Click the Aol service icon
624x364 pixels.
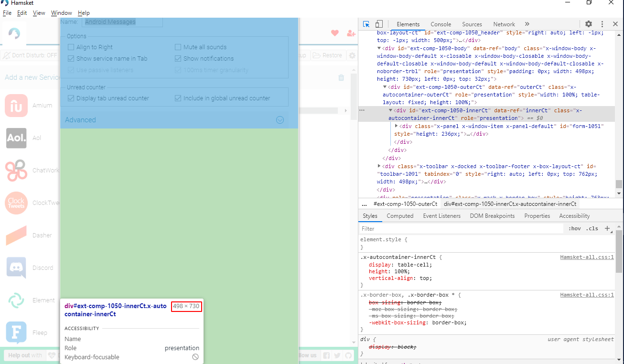point(16,138)
